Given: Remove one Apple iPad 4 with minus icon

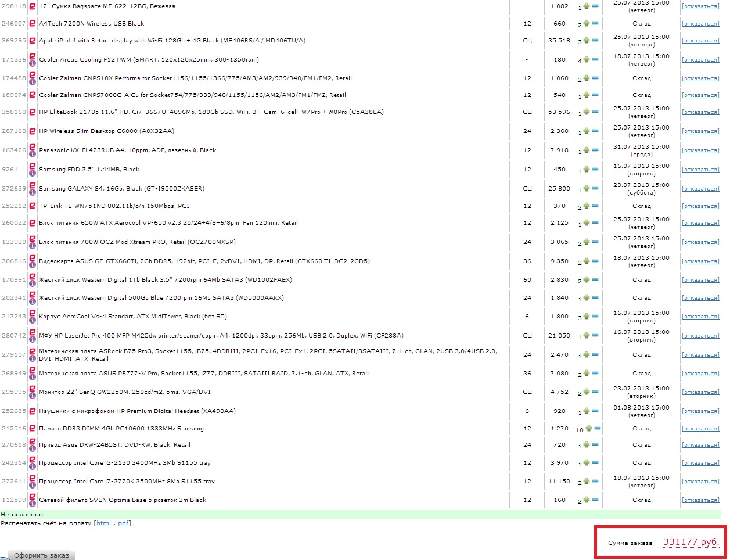Looking at the screenshot, I should point(595,41).
